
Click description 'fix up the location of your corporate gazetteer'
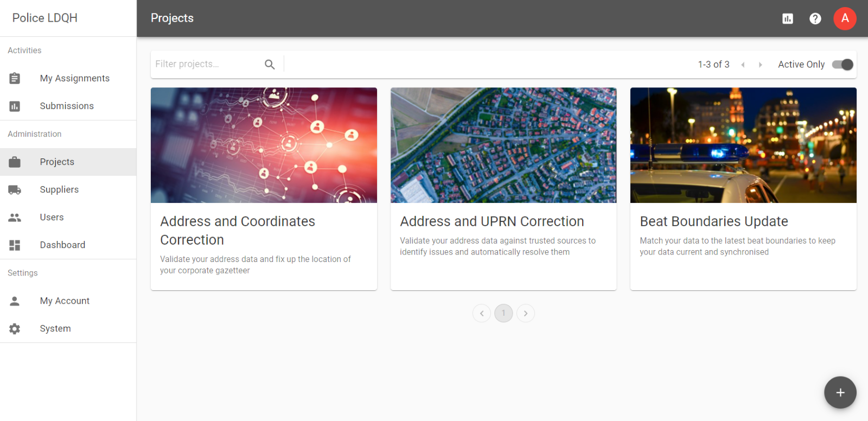click(255, 265)
